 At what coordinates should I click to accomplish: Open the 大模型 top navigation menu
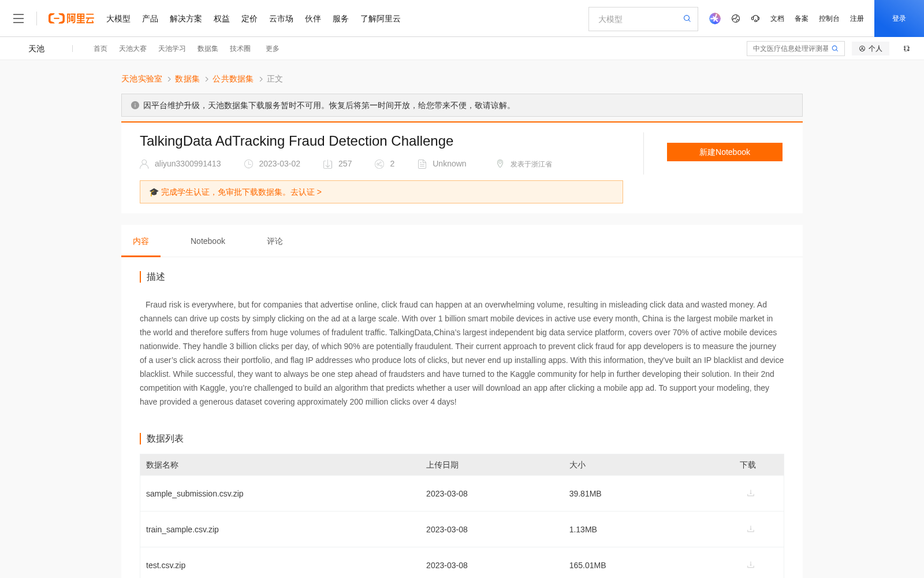(x=118, y=18)
